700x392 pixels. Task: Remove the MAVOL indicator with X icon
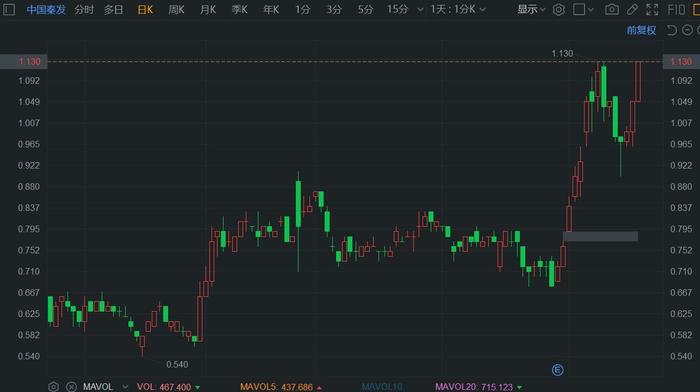coord(71,387)
